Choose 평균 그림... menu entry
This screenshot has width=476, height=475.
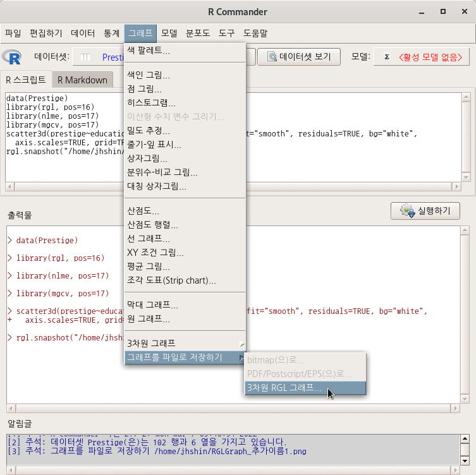point(185,267)
